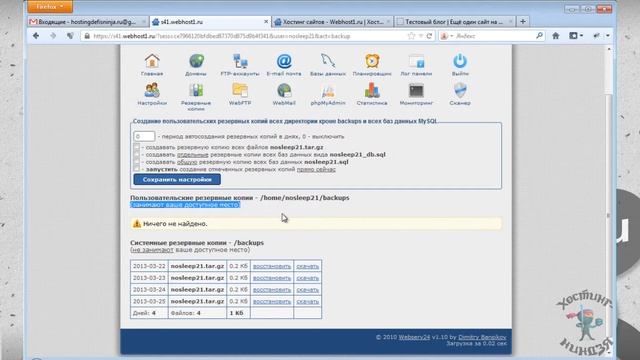Open Резервные копии backups icon

(x=196, y=91)
